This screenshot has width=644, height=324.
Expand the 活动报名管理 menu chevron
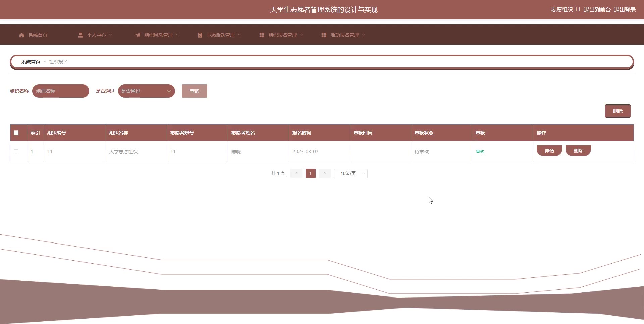pos(364,35)
